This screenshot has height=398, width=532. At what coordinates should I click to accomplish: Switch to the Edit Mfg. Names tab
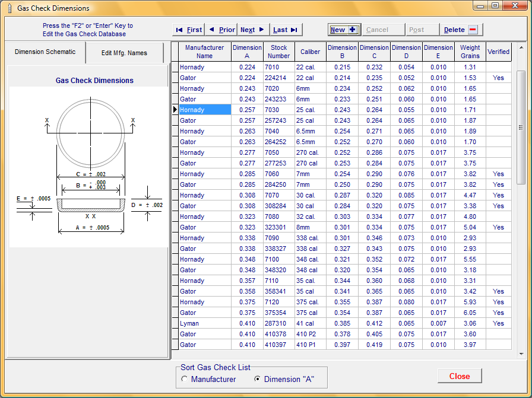[x=124, y=53]
